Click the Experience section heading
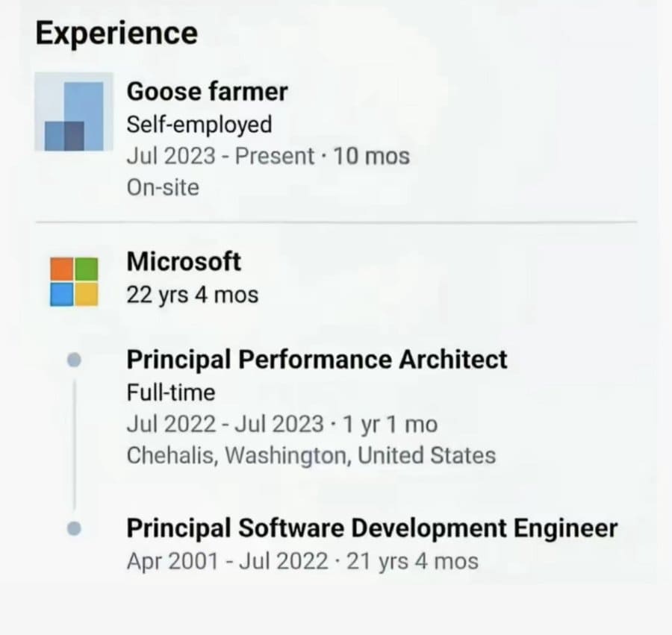This screenshot has height=635, width=672. point(116,34)
